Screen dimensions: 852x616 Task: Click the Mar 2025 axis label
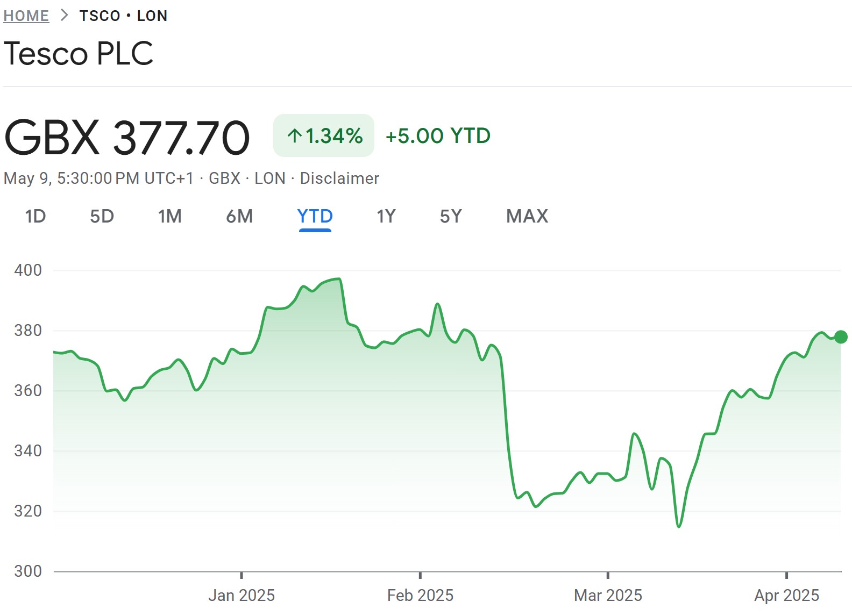click(x=608, y=596)
